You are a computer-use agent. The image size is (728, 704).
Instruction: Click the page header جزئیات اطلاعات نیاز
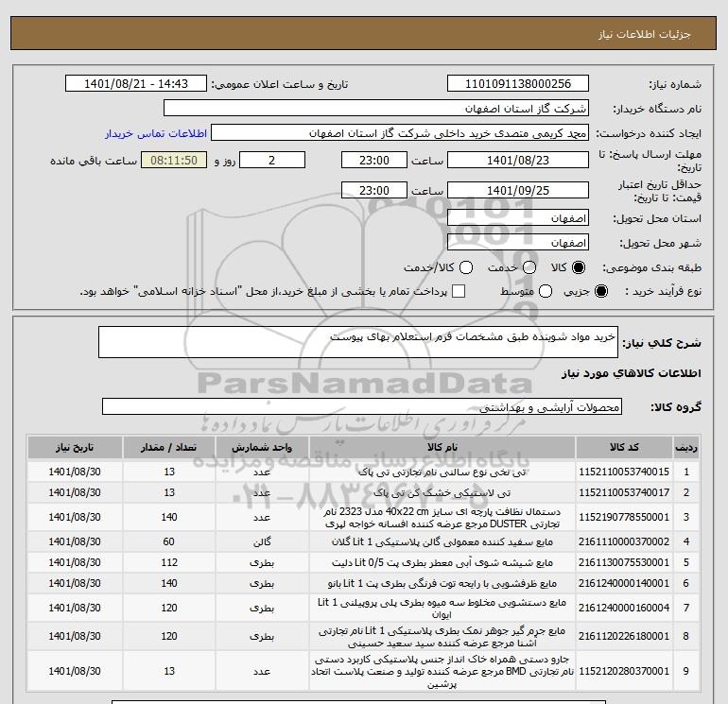(645, 34)
